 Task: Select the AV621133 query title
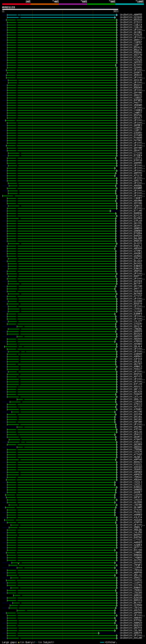coord(8,8)
